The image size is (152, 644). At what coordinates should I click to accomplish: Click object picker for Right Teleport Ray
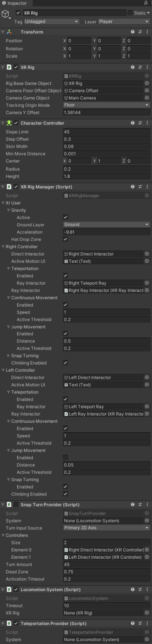(147, 283)
